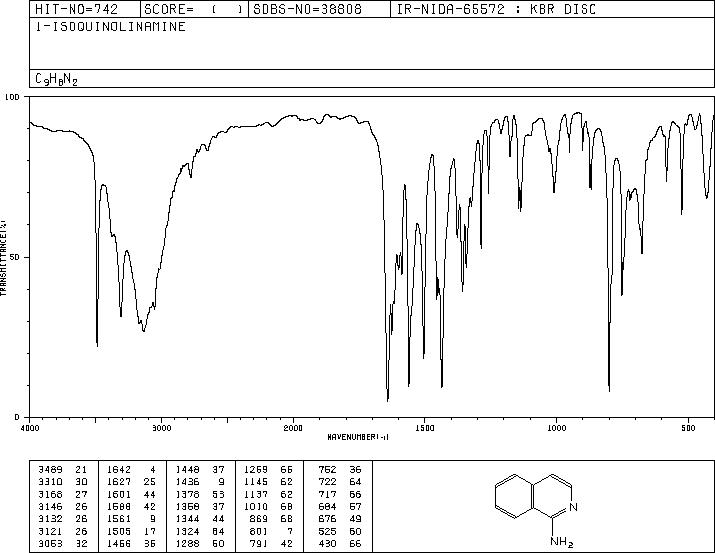Select peak table entry 1601 44
The height and width of the screenshot is (553, 715).
[131, 494]
